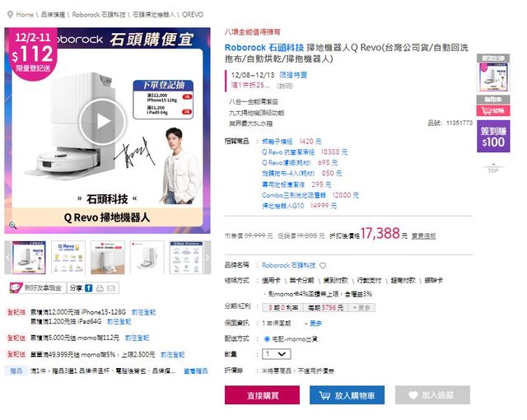The height and width of the screenshot is (420, 527).
Task: Click the 簽到賺 $100 purple banner
Action: pos(493,137)
